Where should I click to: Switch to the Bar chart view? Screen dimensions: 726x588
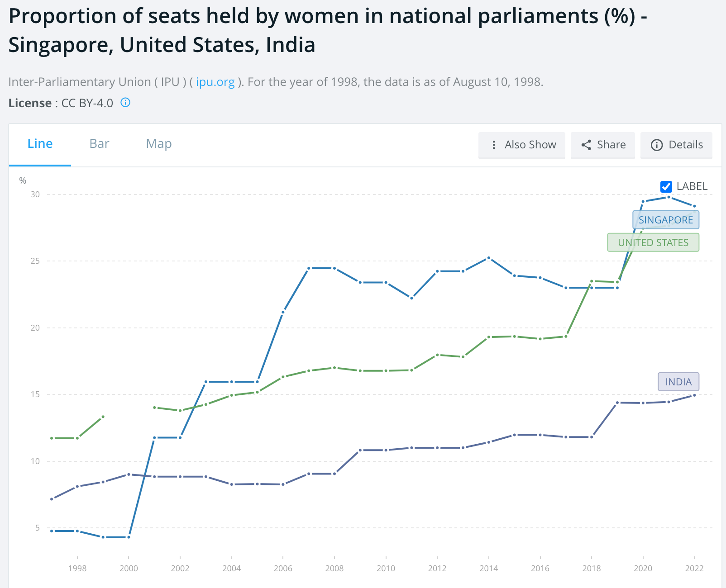99,143
